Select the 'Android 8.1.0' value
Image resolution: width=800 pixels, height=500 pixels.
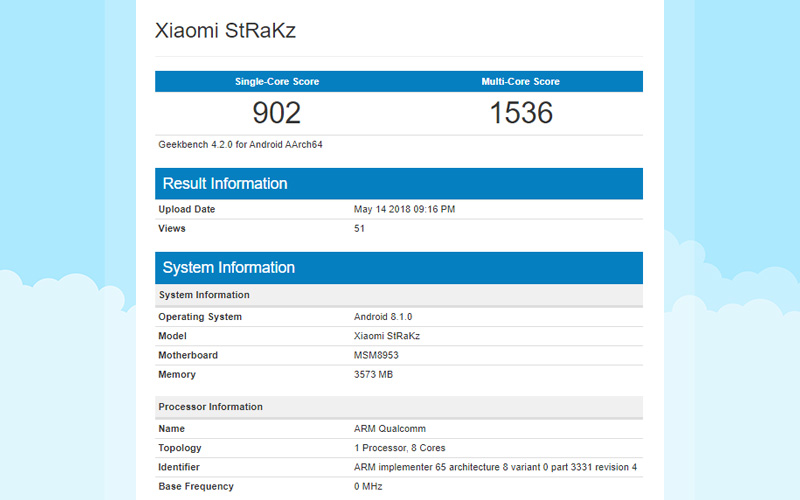(383, 317)
